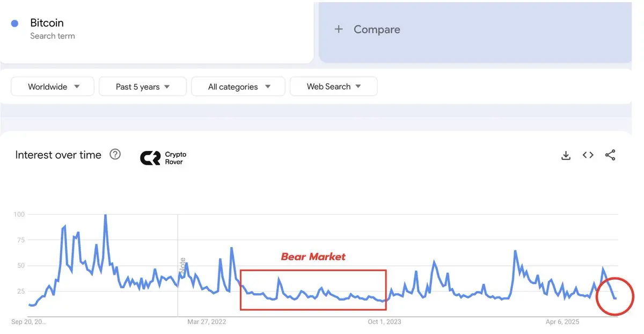
Task: Share the interest over time chart
Action: [610, 155]
